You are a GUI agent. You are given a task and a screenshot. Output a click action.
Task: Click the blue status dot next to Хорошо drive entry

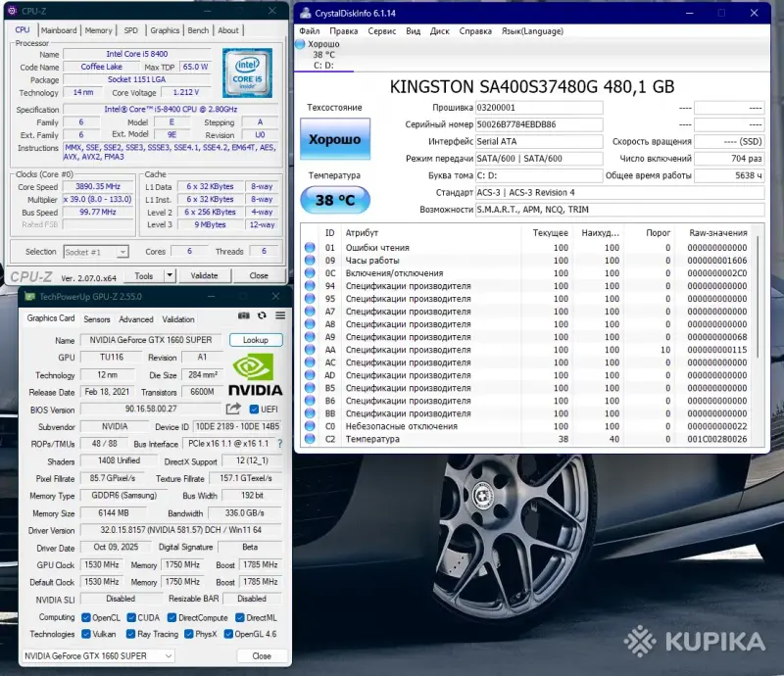pos(300,44)
